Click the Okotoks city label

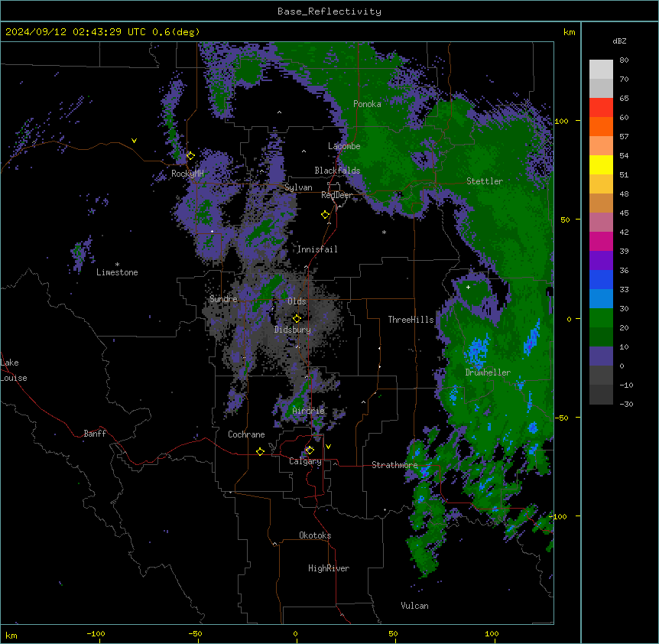click(x=315, y=535)
